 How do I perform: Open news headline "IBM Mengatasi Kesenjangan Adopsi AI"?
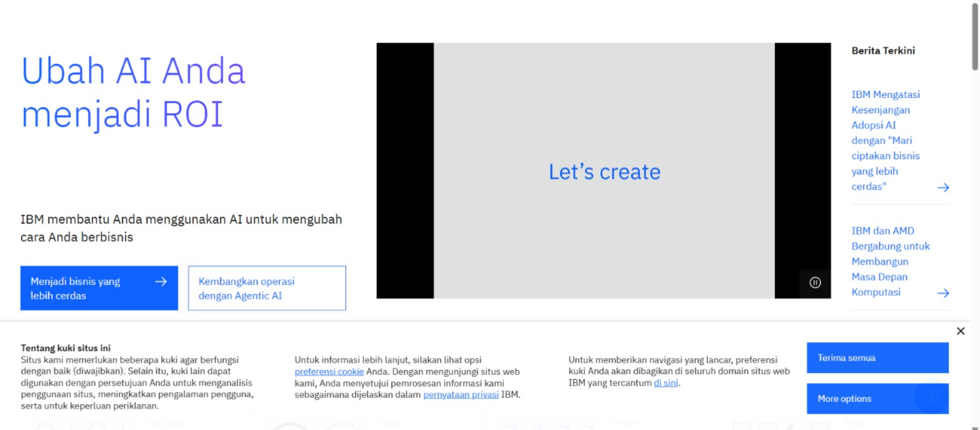(885, 140)
